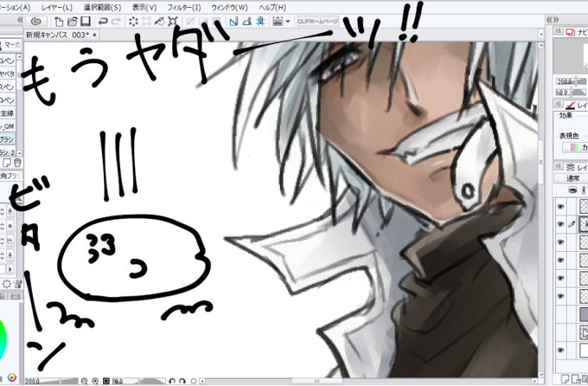Click the 角ブラシ tool property title
The image size is (588, 386).
pos(11,176)
